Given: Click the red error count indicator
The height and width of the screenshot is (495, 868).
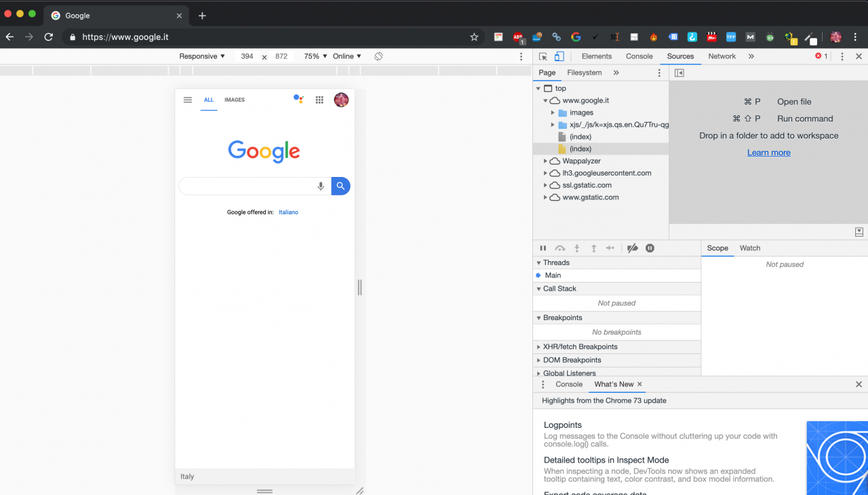Looking at the screenshot, I should coord(821,56).
